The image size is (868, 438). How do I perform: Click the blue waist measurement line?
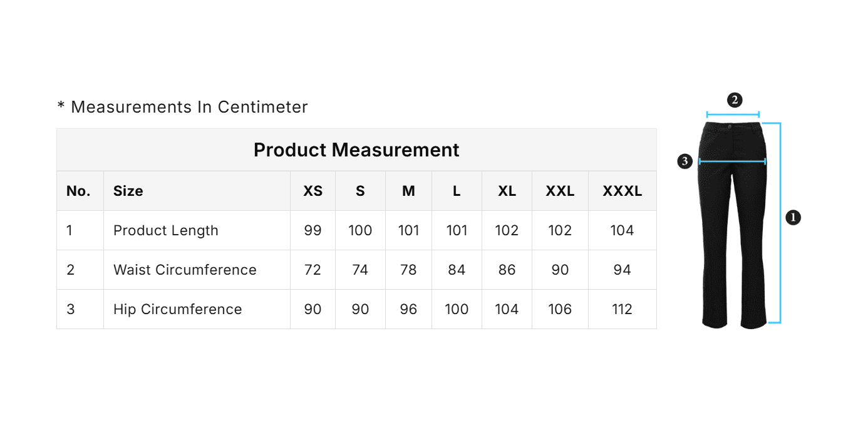pyautogui.click(x=733, y=115)
